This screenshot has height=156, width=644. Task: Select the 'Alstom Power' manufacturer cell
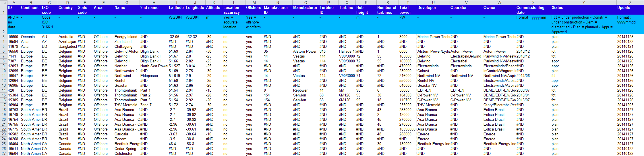click(305, 52)
